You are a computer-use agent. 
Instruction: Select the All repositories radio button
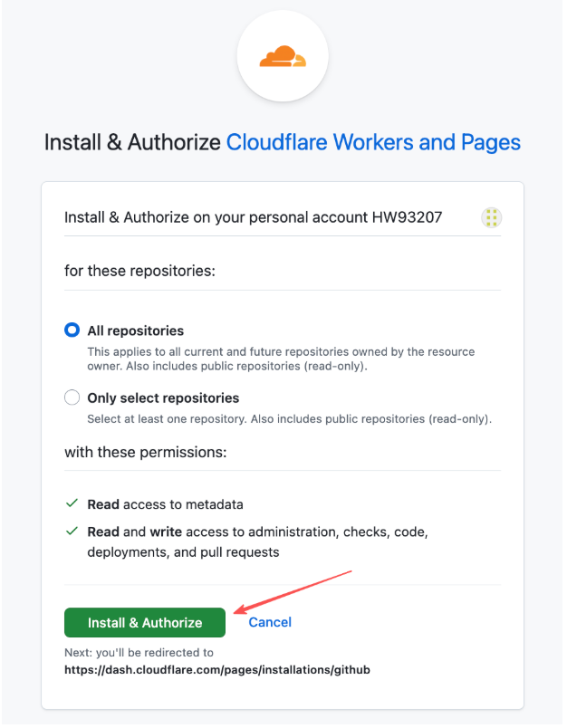(72, 330)
